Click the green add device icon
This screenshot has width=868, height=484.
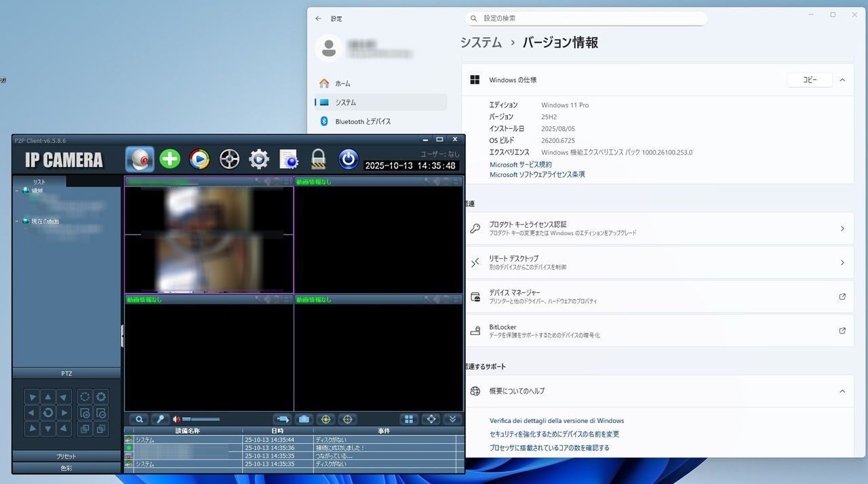(170, 159)
